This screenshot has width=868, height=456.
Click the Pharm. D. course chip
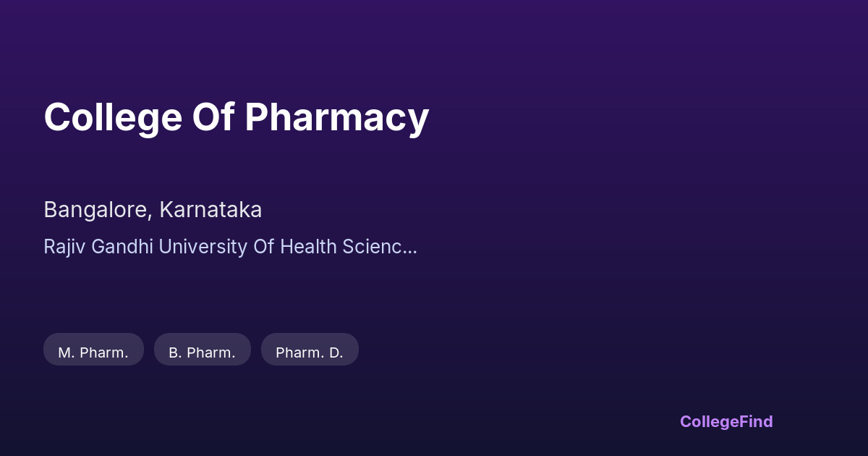310,352
